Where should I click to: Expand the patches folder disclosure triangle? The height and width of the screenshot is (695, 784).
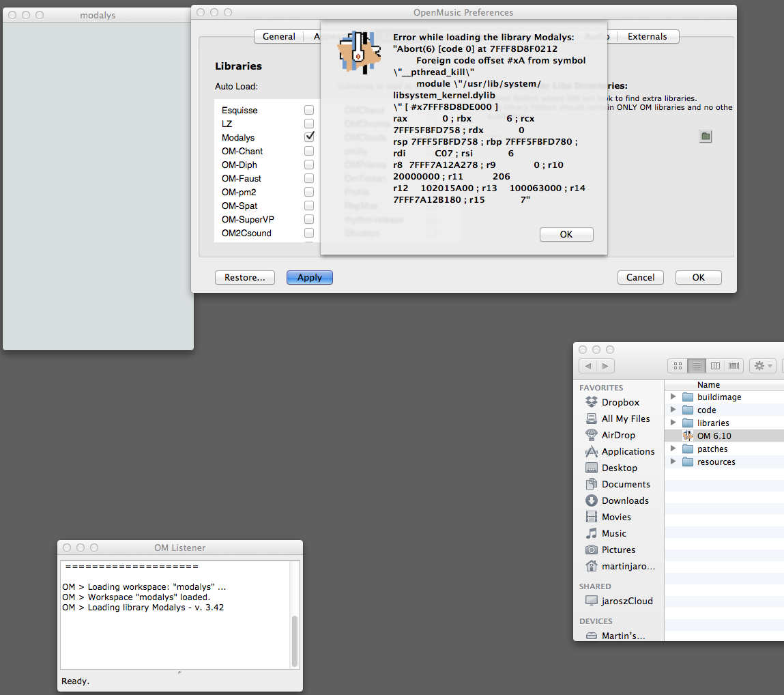[x=673, y=449]
